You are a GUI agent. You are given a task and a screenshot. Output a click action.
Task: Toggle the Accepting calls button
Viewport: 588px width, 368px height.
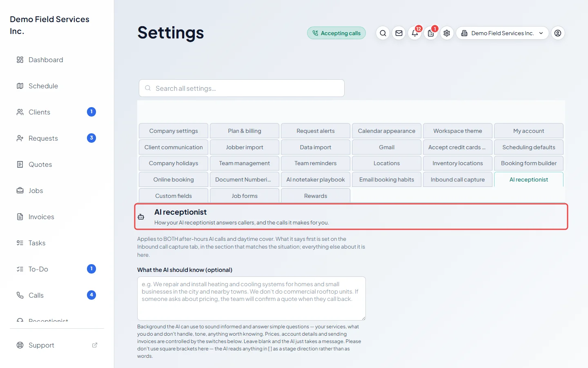coord(336,33)
